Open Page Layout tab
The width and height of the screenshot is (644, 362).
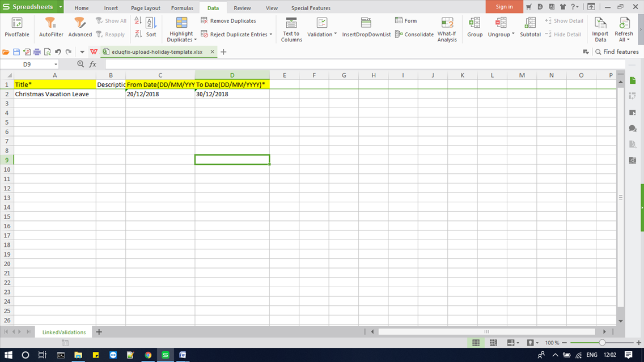coord(145,8)
